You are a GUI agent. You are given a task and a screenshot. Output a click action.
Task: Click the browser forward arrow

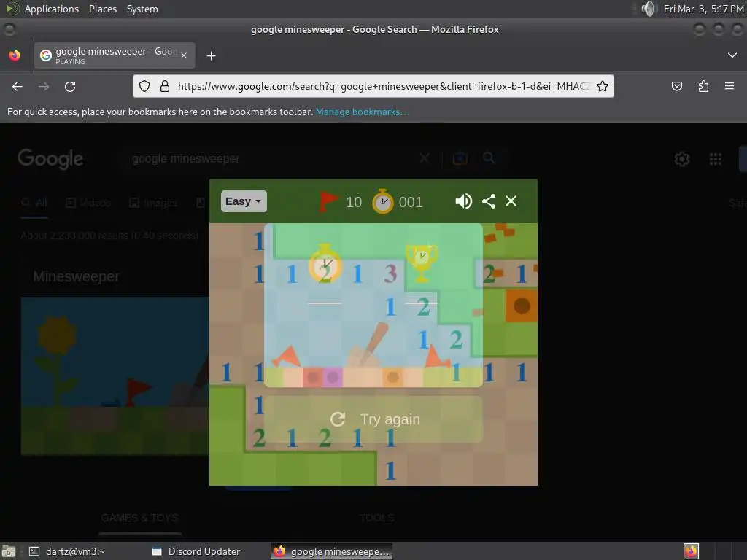tap(44, 87)
